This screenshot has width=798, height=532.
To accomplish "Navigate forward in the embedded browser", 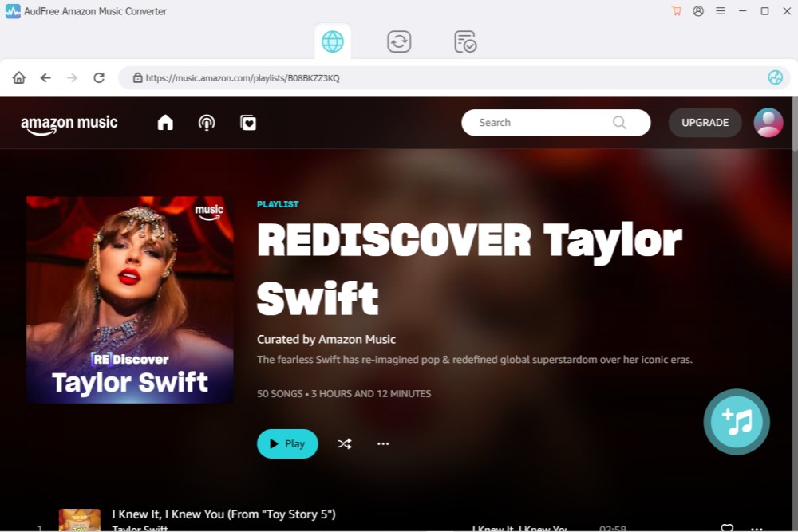I will [x=73, y=77].
